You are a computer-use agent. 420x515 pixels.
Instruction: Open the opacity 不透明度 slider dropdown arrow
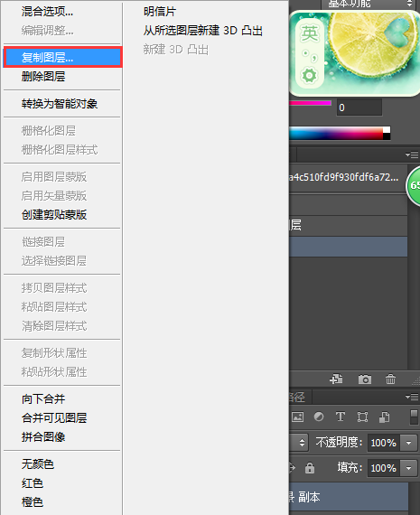click(x=409, y=443)
